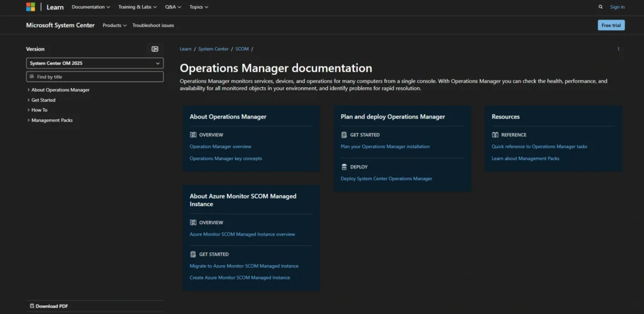Click the Deploy icon in Plan card

coord(344,167)
